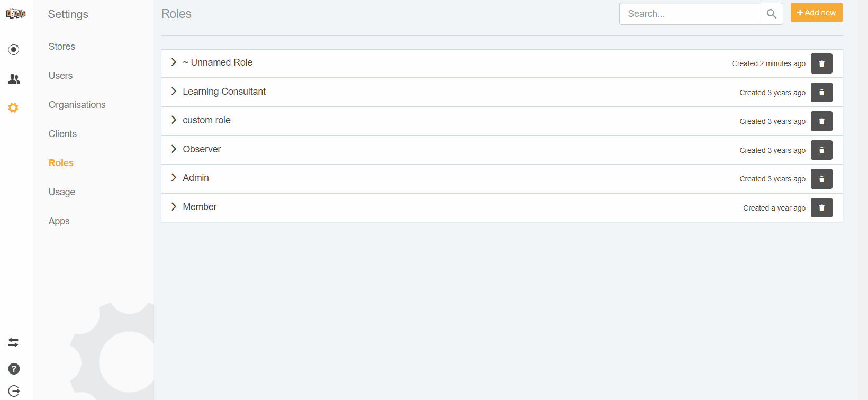Open the record/target circle icon in the sidebar
The width and height of the screenshot is (868, 400).
point(14,50)
